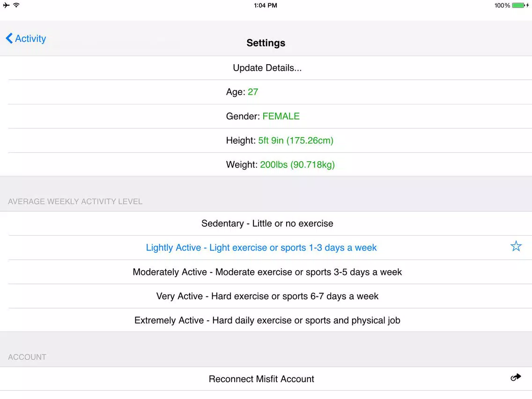Tap the 100% battery percentage
The height and width of the screenshot is (399, 532).
(x=502, y=6)
